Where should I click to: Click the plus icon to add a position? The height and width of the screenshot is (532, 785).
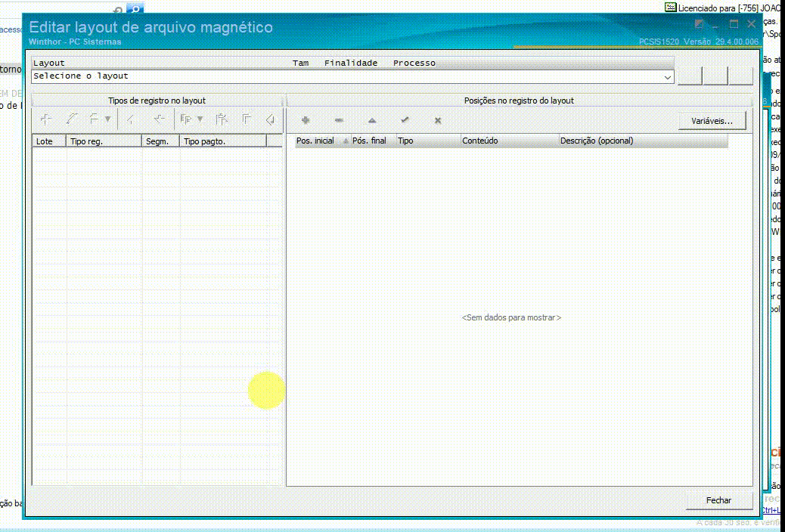(306, 120)
